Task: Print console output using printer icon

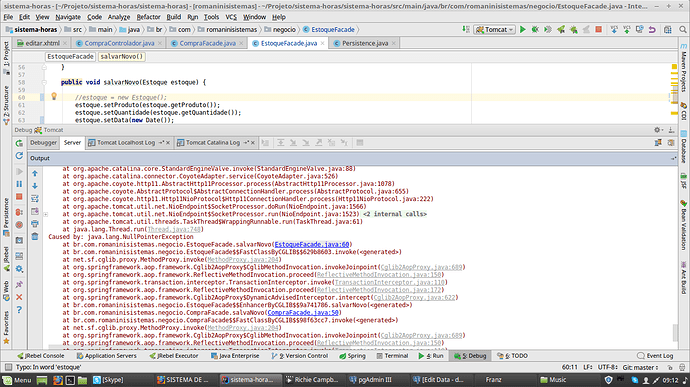Action: (x=35, y=224)
